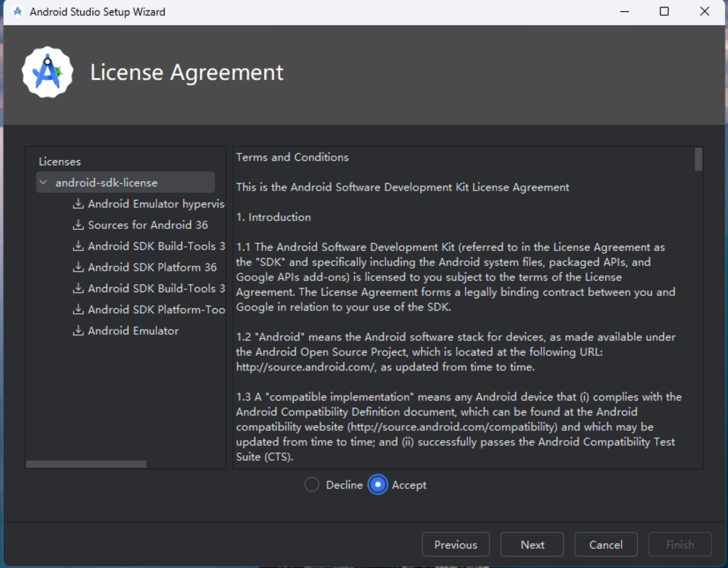This screenshot has width=728, height=568.
Task: Click the license text vertical scrollbar thumb
Action: pyautogui.click(x=698, y=159)
